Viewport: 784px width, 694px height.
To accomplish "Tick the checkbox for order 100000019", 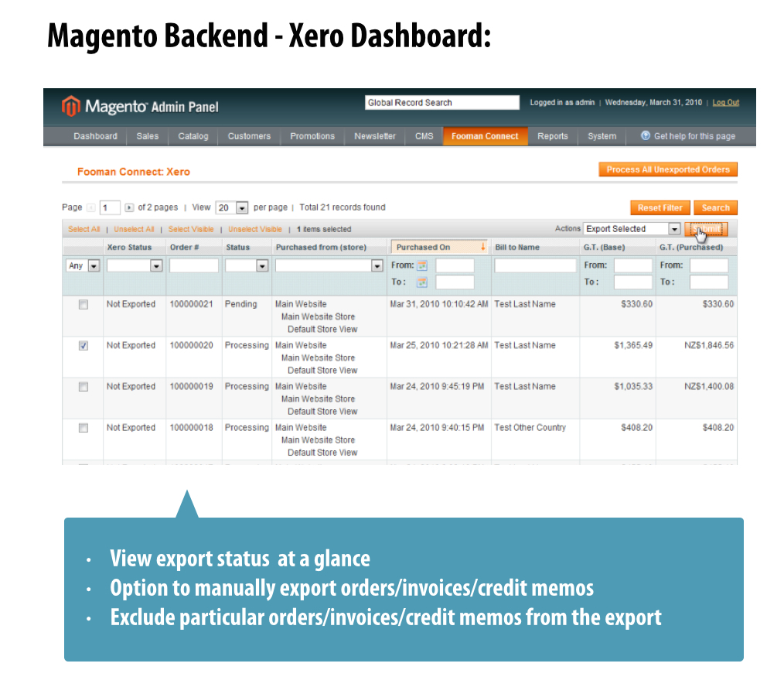I will tap(84, 387).
